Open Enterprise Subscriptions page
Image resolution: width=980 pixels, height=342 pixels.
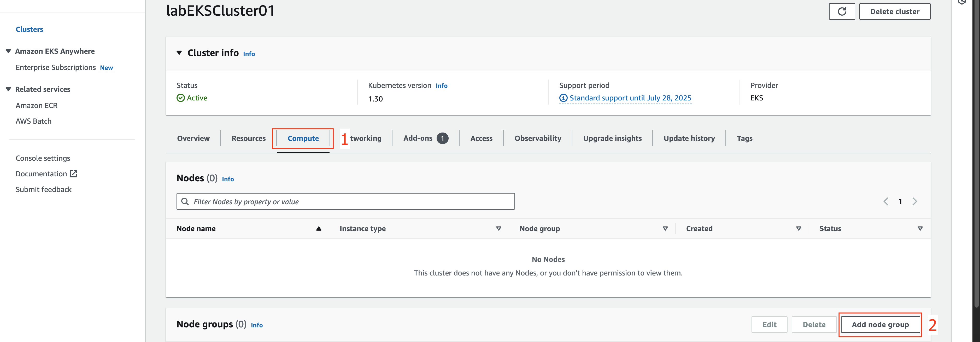[x=56, y=67]
